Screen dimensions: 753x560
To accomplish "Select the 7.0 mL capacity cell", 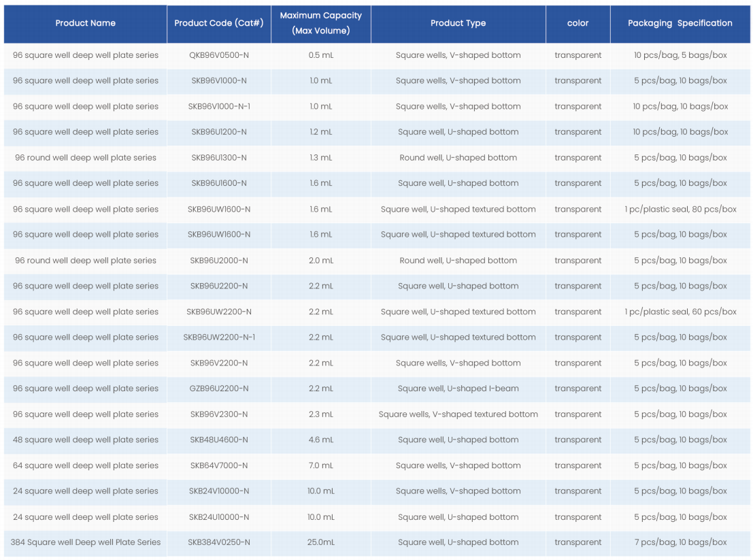I will (x=320, y=465).
